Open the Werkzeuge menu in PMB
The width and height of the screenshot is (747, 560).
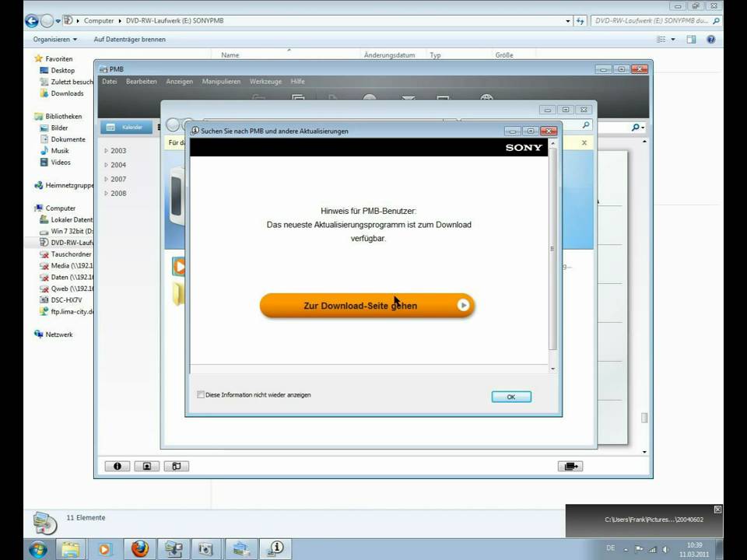265,82
